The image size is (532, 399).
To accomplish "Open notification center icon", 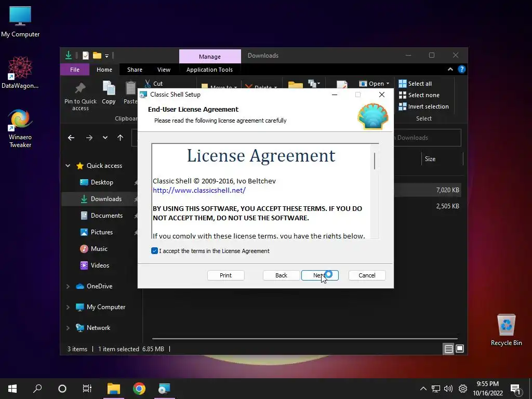I will click(515, 389).
